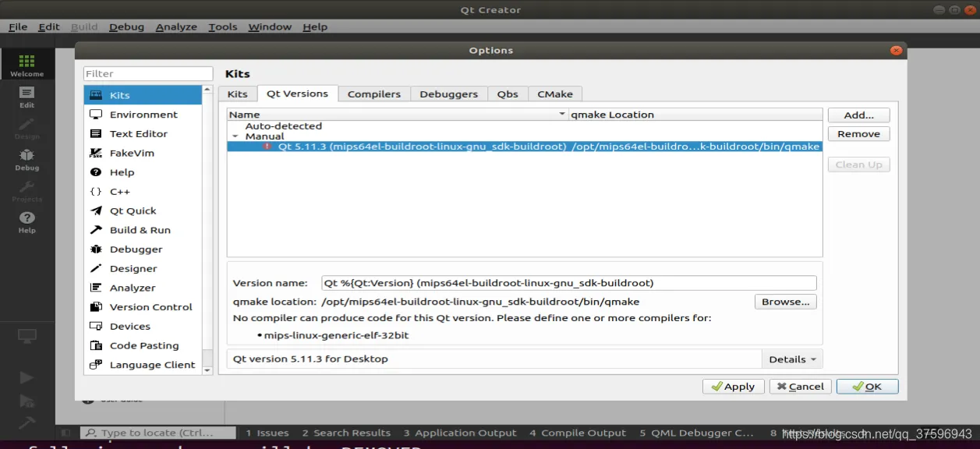Viewport: 980px width, 449px height.
Task: Click the Remove button
Action: point(859,134)
